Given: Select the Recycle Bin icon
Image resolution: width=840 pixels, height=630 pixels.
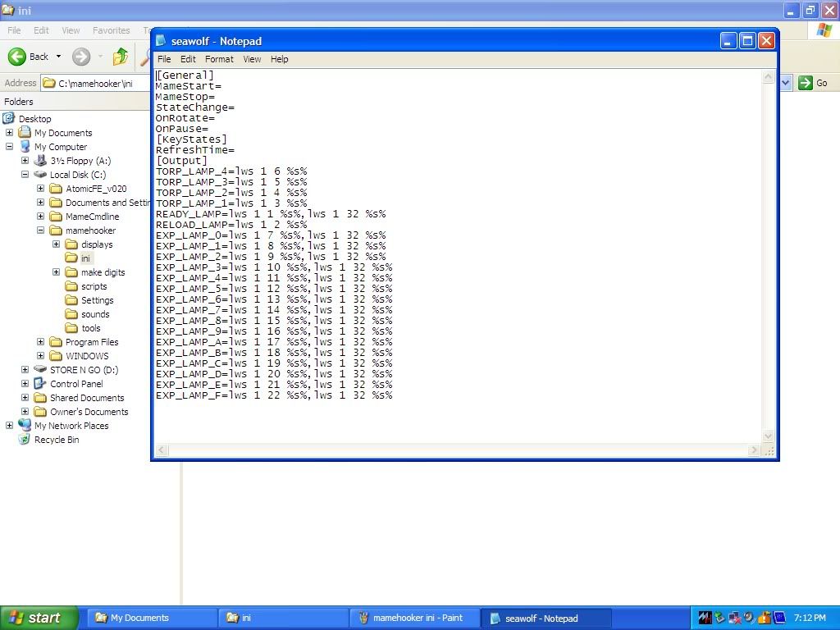Looking at the screenshot, I should [x=25, y=439].
